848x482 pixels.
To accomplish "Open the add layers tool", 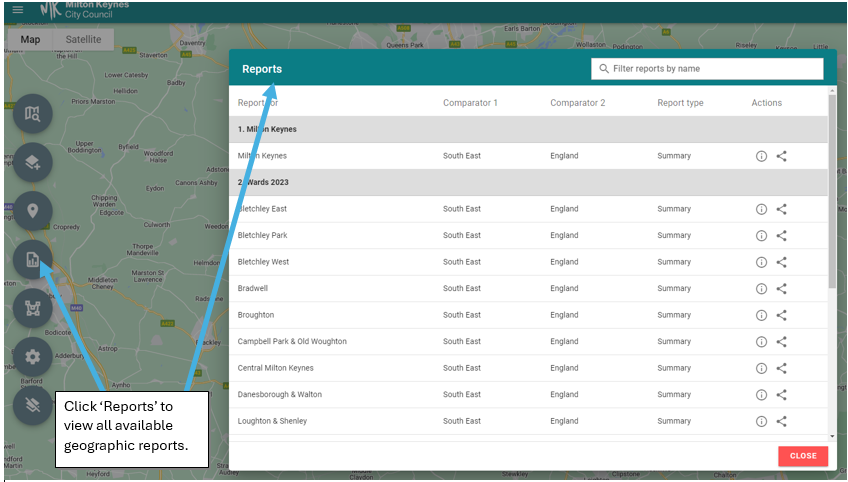I will pyautogui.click(x=33, y=163).
